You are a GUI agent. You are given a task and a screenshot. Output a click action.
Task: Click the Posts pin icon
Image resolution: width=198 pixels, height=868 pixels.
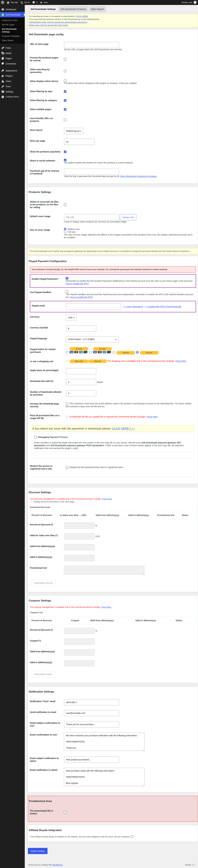(x=3, y=48)
